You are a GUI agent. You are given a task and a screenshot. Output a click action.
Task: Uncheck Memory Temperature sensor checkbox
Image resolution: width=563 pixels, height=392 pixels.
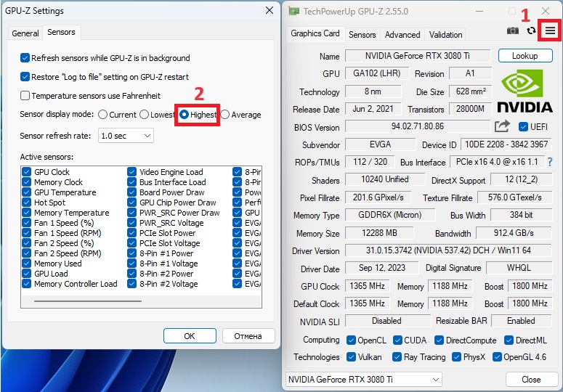point(26,212)
